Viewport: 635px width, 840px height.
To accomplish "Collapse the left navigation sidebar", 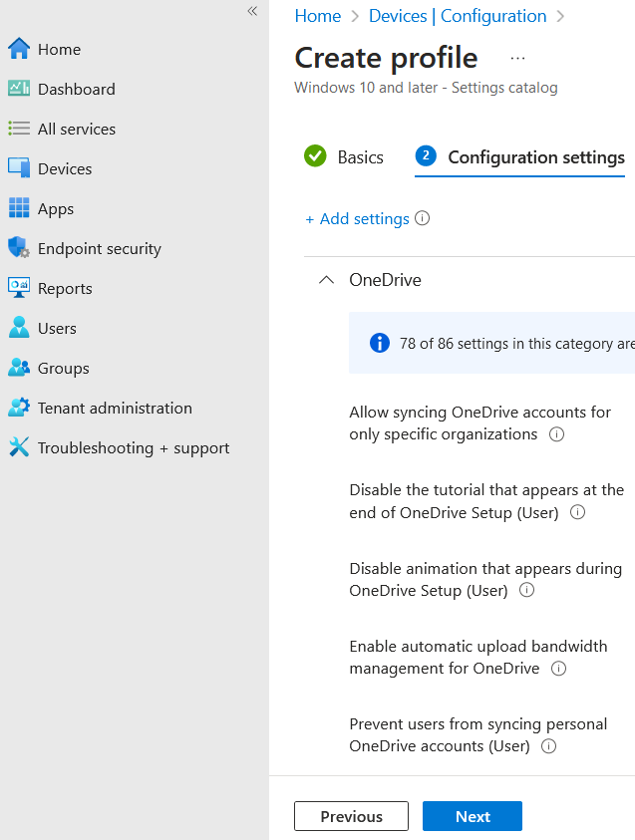I will coord(252,11).
